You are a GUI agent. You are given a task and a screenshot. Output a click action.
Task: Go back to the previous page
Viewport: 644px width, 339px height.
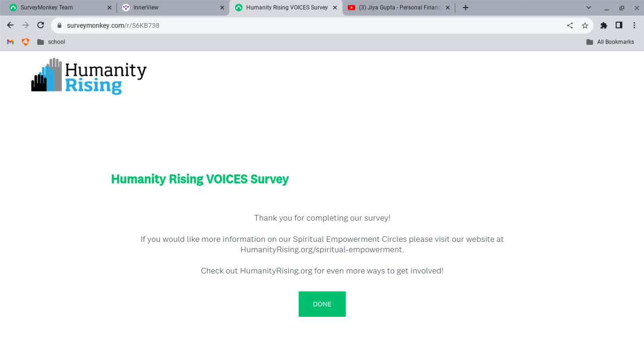pos(10,25)
